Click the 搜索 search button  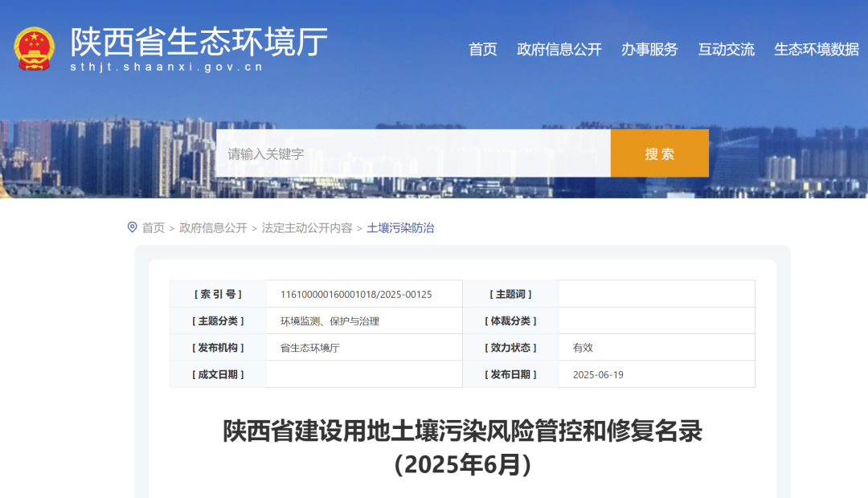(x=659, y=153)
